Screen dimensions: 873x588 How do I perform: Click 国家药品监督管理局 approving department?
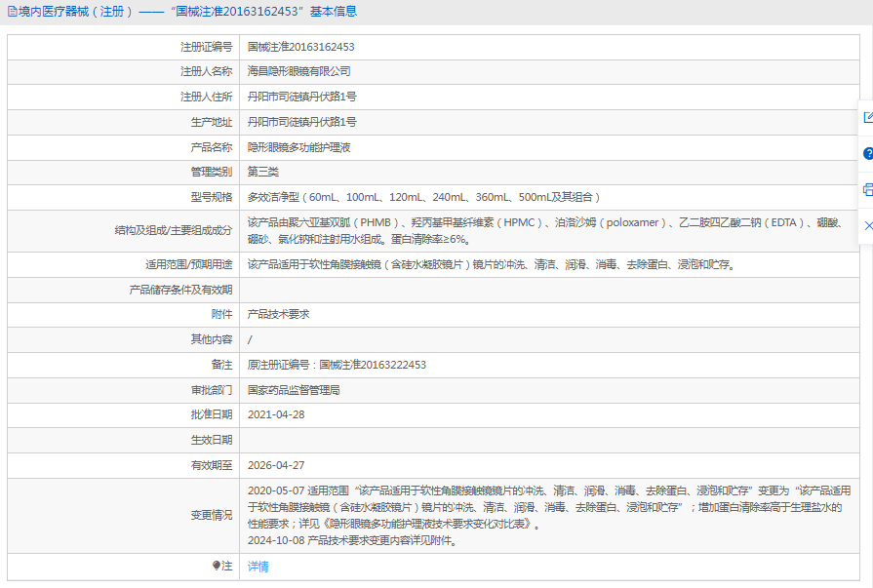[294, 390]
